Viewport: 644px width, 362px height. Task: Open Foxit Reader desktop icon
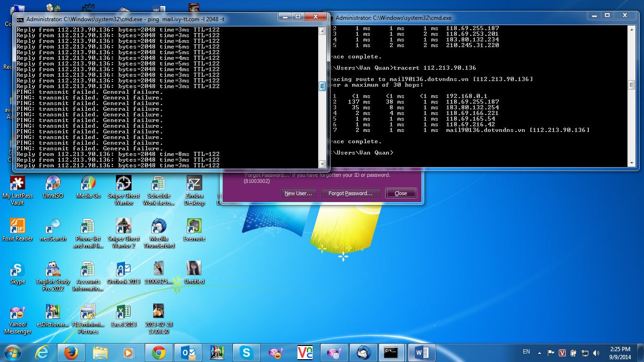tap(17, 230)
